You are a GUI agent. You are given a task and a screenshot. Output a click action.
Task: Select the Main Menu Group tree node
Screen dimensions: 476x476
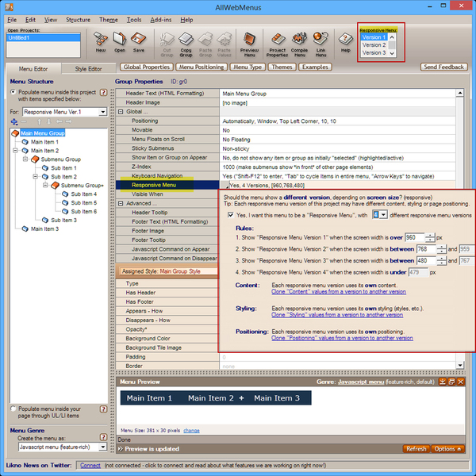43,133
